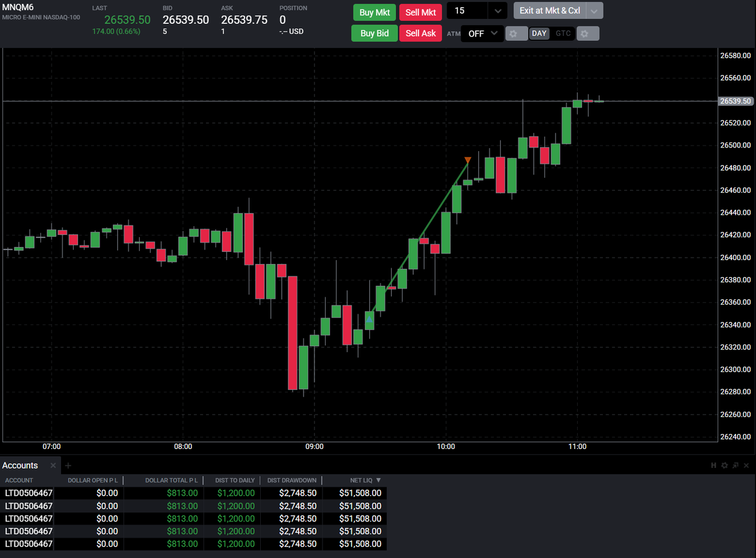
Task: Expand Exit at Mkt & Cxl options
Action: (x=595, y=11)
